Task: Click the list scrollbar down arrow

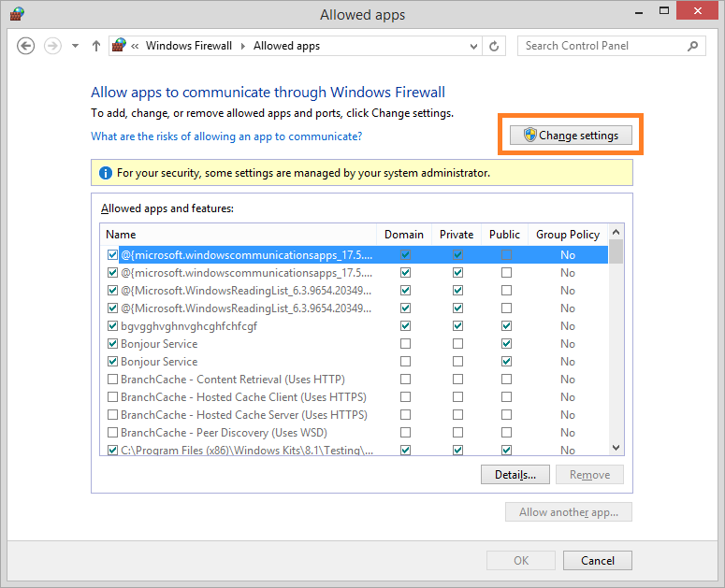Action: point(616,449)
